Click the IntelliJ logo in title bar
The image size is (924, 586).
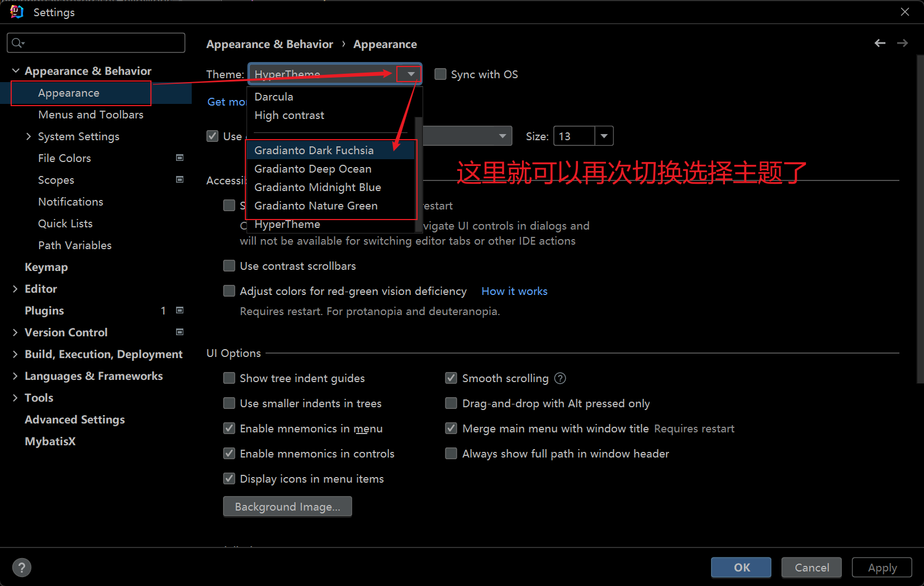[16, 12]
